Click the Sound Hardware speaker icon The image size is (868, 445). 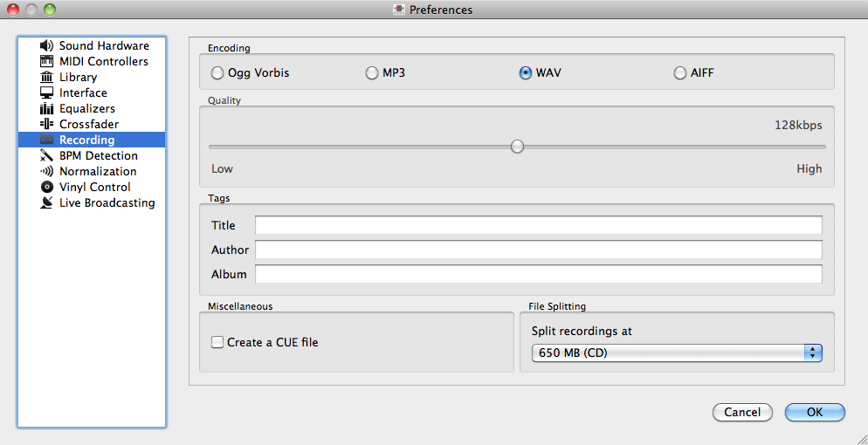pyautogui.click(x=47, y=45)
